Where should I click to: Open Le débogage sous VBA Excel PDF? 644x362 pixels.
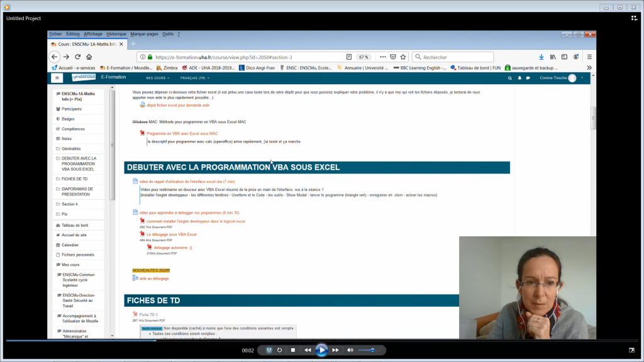[x=171, y=234]
